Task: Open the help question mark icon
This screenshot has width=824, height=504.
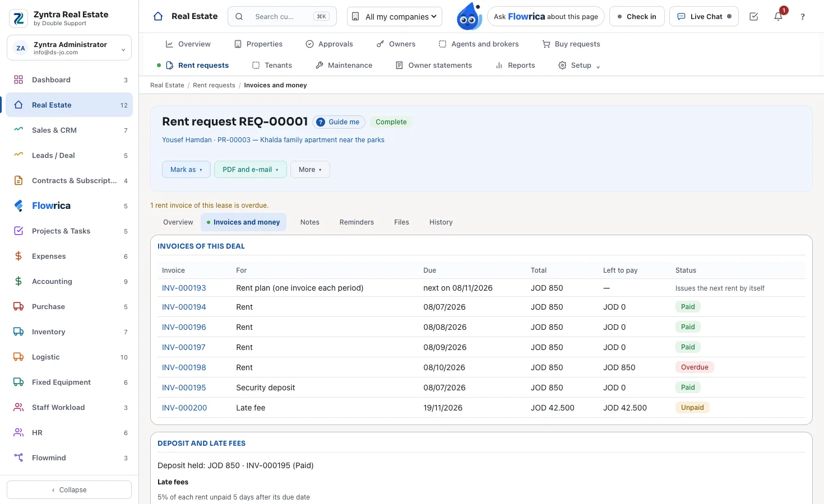Action: 803,16
